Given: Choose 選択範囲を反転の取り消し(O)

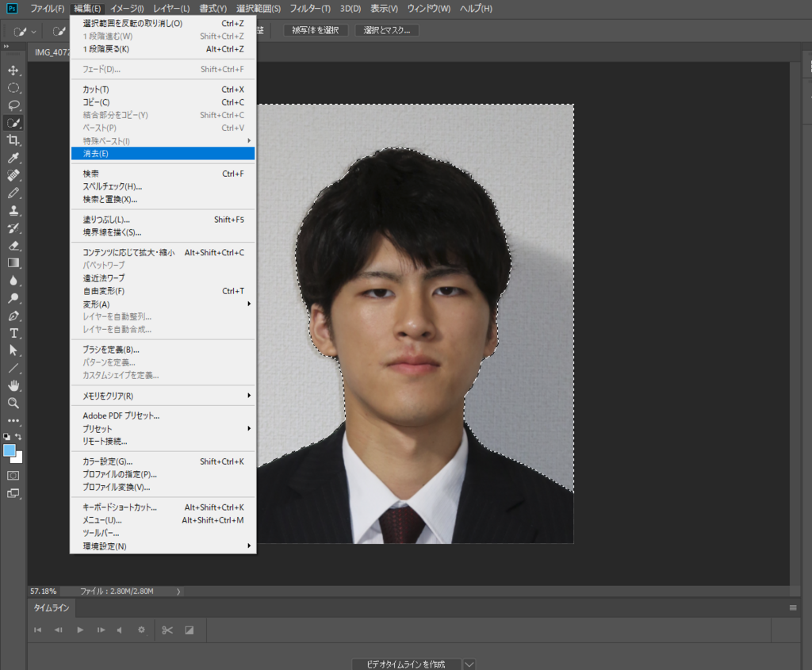Looking at the screenshot, I should (163, 23).
